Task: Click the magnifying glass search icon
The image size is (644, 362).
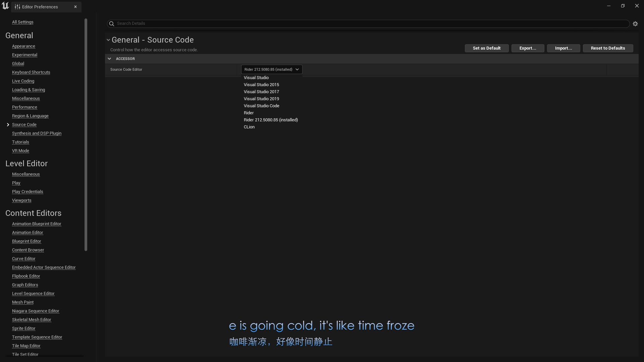Action: point(111,23)
